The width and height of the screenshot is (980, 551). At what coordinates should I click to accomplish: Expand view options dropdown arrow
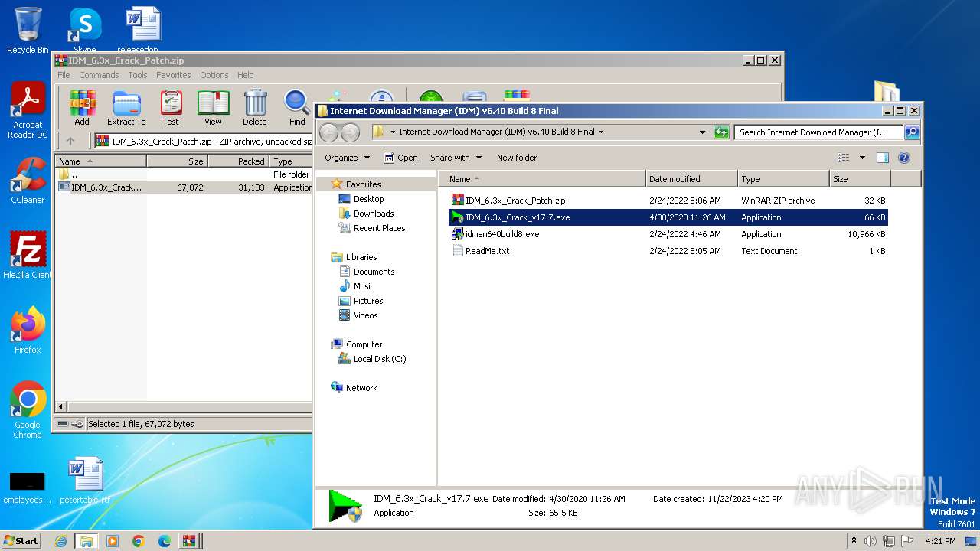pyautogui.click(x=862, y=158)
